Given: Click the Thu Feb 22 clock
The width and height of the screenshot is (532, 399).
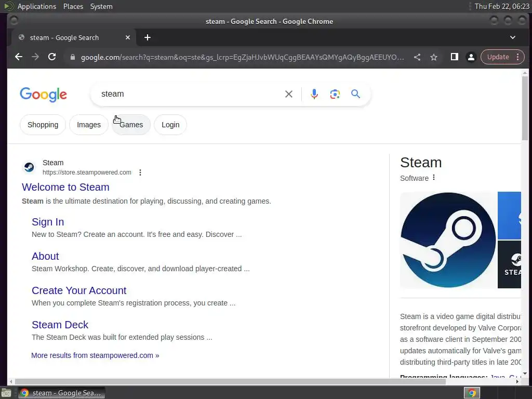Looking at the screenshot, I should [x=502, y=6].
